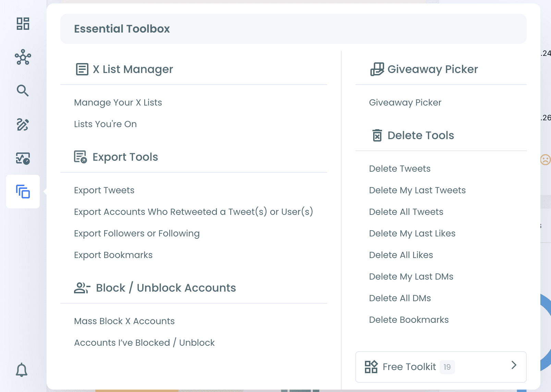
Task: Open notifications bell icon
Action: point(22,370)
